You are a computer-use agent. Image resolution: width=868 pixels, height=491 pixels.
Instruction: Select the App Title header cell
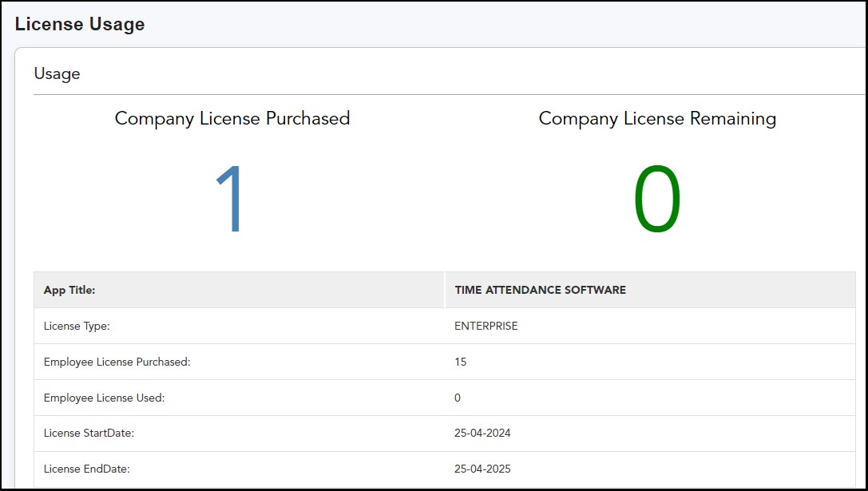point(69,290)
